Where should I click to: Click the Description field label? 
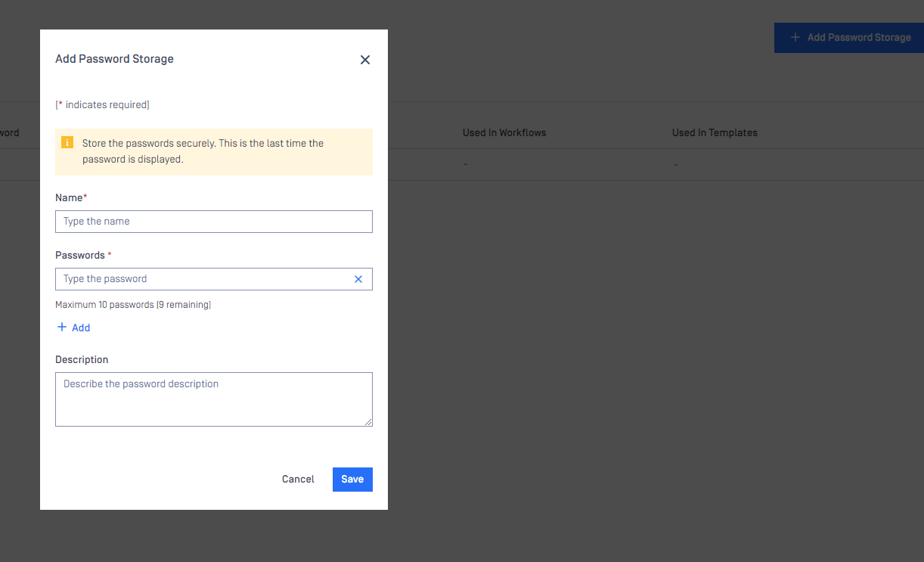click(82, 359)
